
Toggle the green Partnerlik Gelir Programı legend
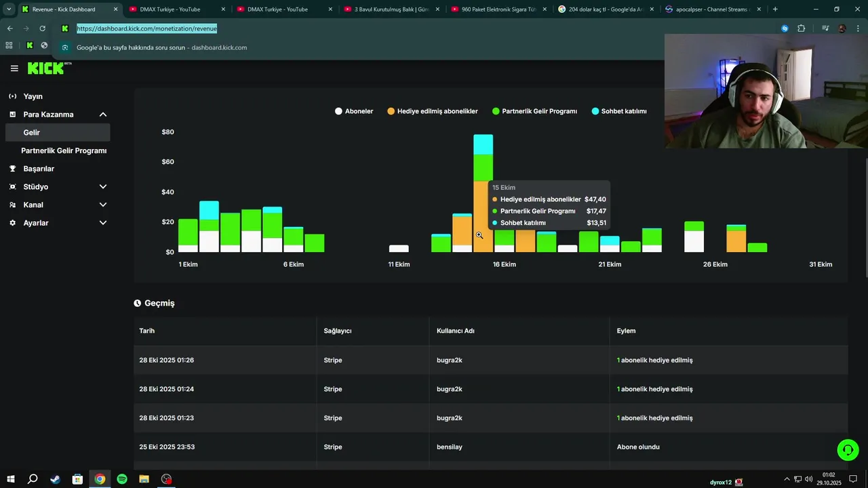[x=534, y=111]
